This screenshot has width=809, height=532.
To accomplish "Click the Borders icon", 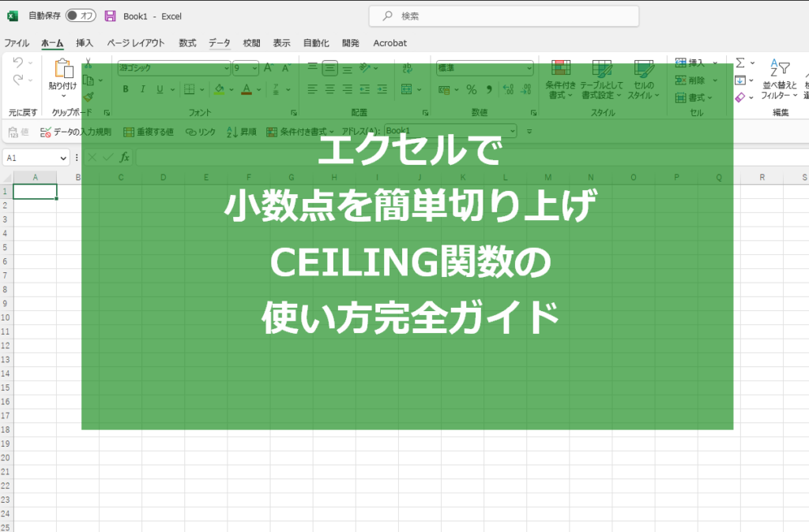I will click(190, 89).
